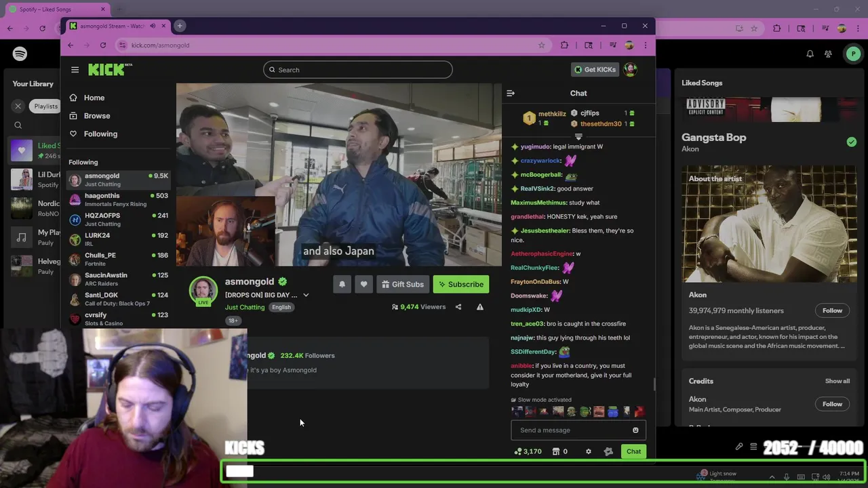Follow Akon in About the artist
This screenshot has width=868, height=488.
tap(832, 310)
